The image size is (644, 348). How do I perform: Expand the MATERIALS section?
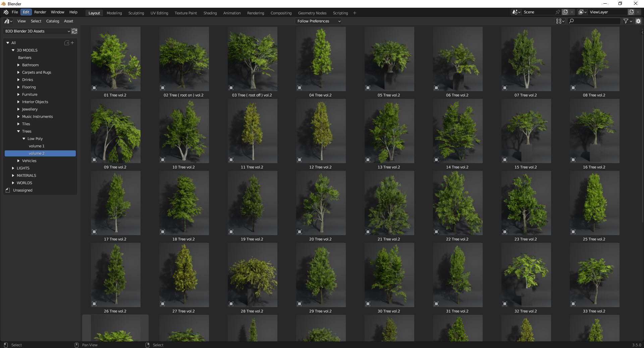tap(13, 176)
